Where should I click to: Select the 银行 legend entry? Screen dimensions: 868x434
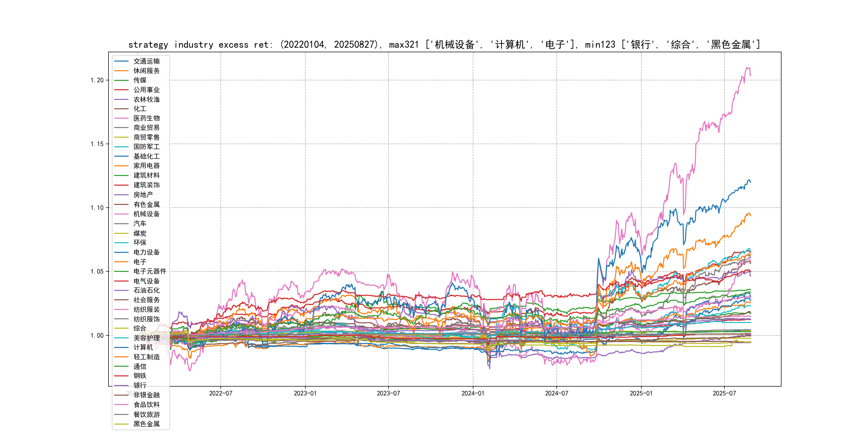point(140,385)
